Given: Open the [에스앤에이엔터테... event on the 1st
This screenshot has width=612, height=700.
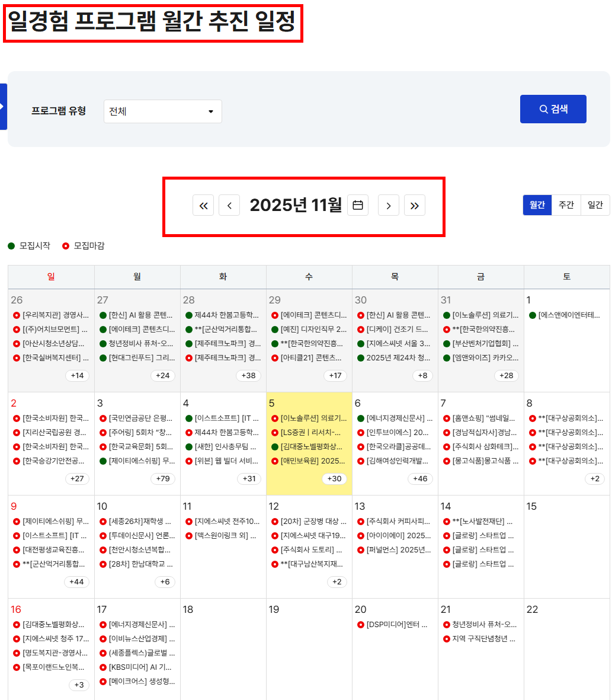Looking at the screenshot, I should pos(565,315).
